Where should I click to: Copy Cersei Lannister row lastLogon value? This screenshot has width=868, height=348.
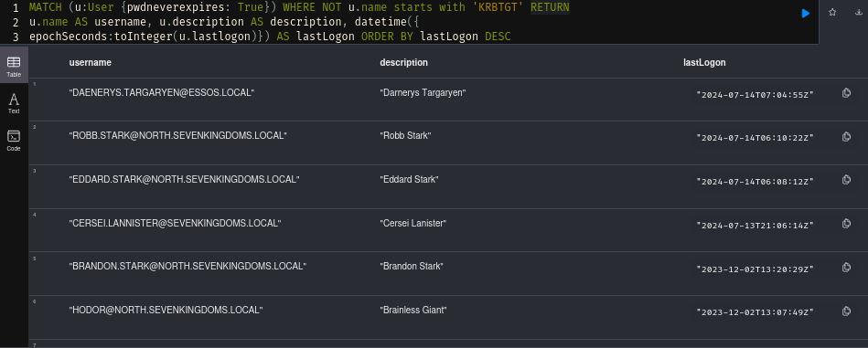(x=846, y=223)
